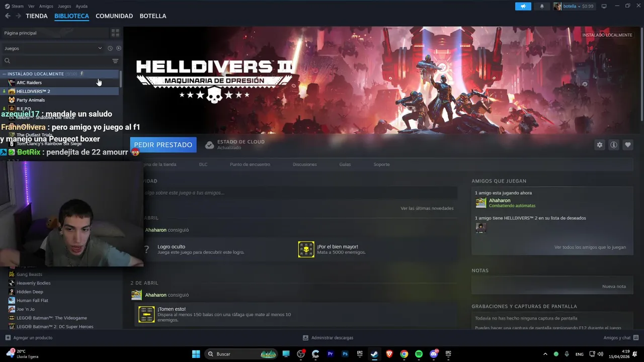The height and width of the screenshot is (362, 644).
Task: Open the library advanced filters icon
Action: click(x=115, y=61)
